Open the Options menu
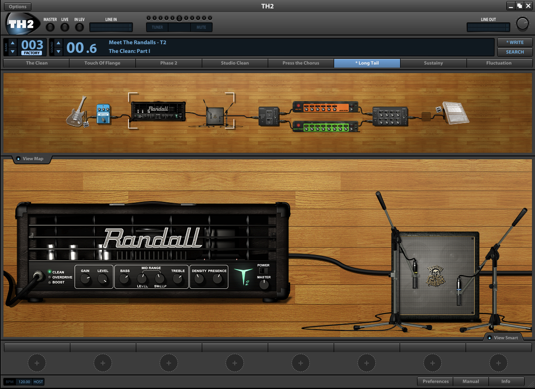535x389 pixels. [x=17, y=6]
